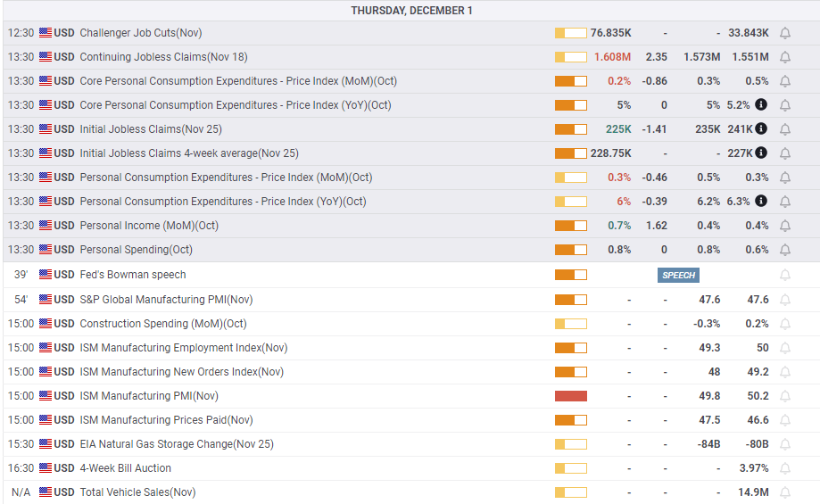The image size is (820, 504).
Task: Expand Construction Spending (MoM)(Oct) details
Action: [162, 324]
